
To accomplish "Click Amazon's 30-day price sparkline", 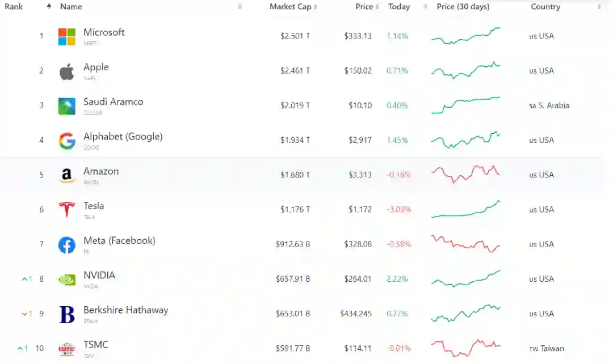I will point(465,174).
